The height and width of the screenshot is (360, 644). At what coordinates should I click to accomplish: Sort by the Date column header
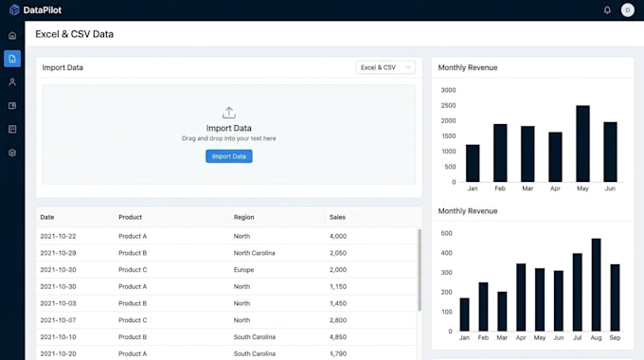[47, 217]
